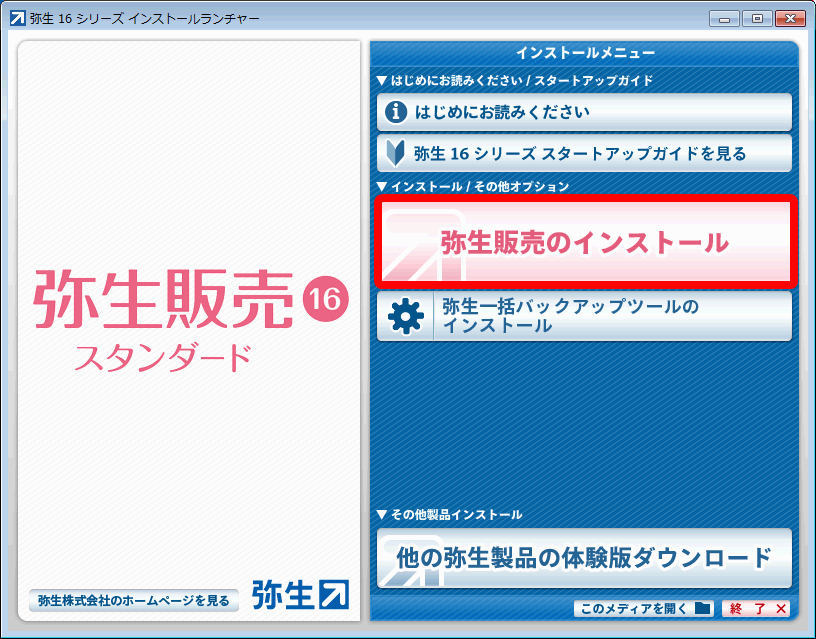
Task: Click the beginner leaf icon on startup guide
Action: [x=396, y=154]
